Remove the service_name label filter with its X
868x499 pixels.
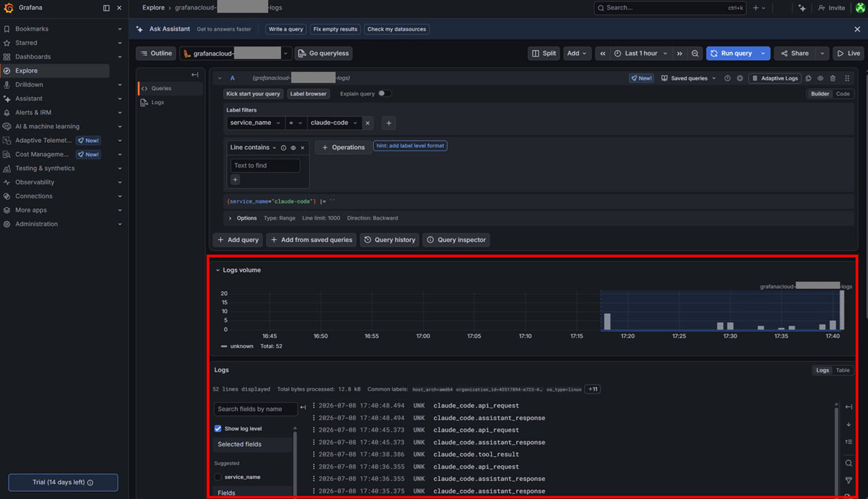coord(368,123)
